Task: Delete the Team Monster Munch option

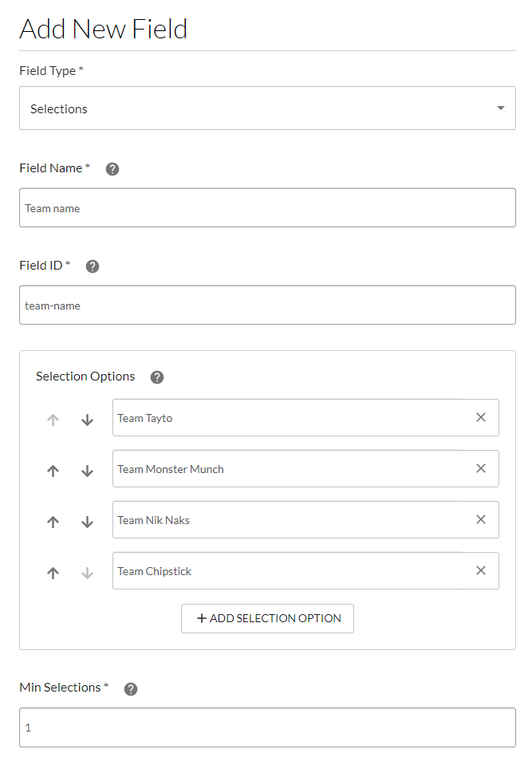Action: coord(481,468)
